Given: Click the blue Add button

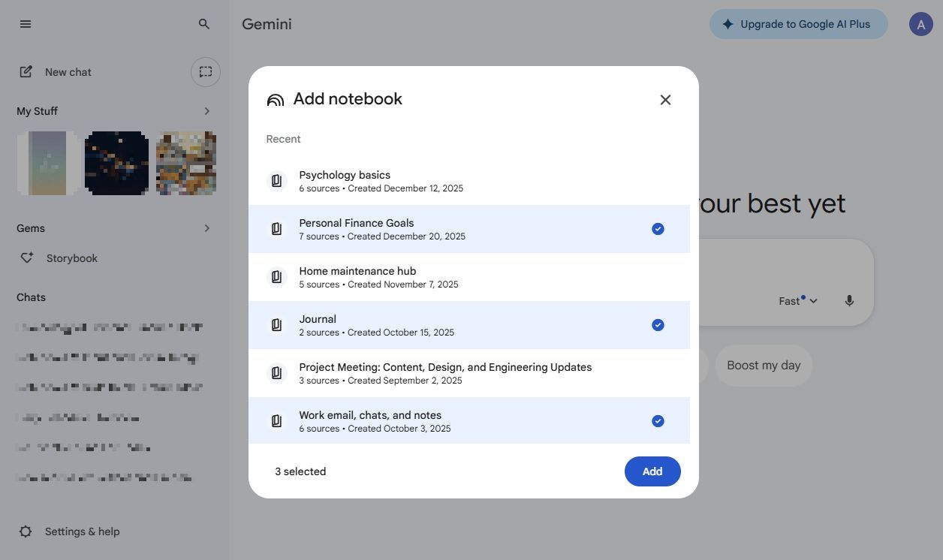Looking at the screenshot, I should pos(652,471).
